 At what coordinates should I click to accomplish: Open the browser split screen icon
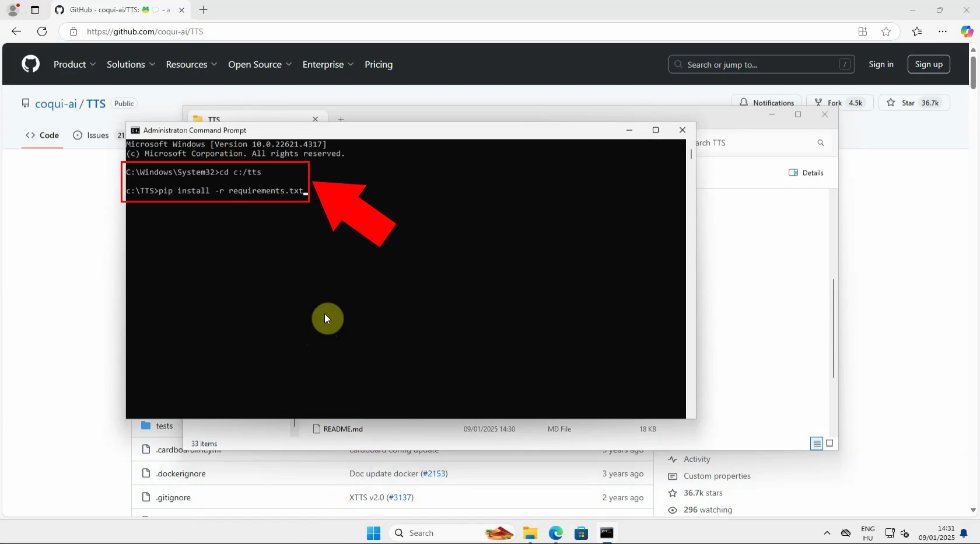[x=863, y=32]
